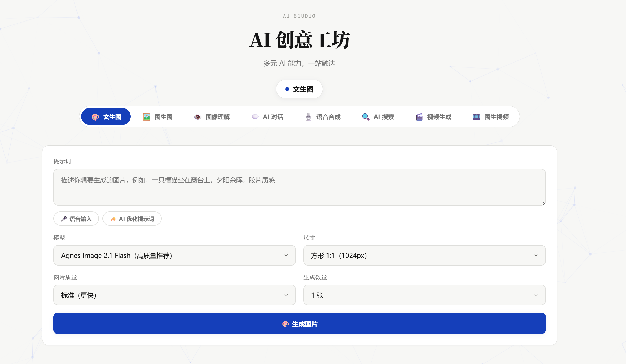Open the 生成数量 dropdown showing 1 张
The height and width of the screenshot is (364, 626).
(424, 295)
